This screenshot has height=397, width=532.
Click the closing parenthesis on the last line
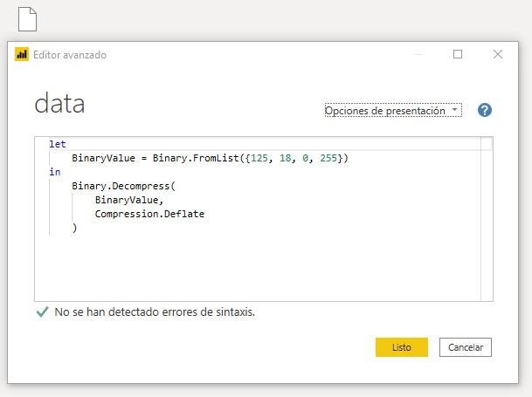(75, 228)
